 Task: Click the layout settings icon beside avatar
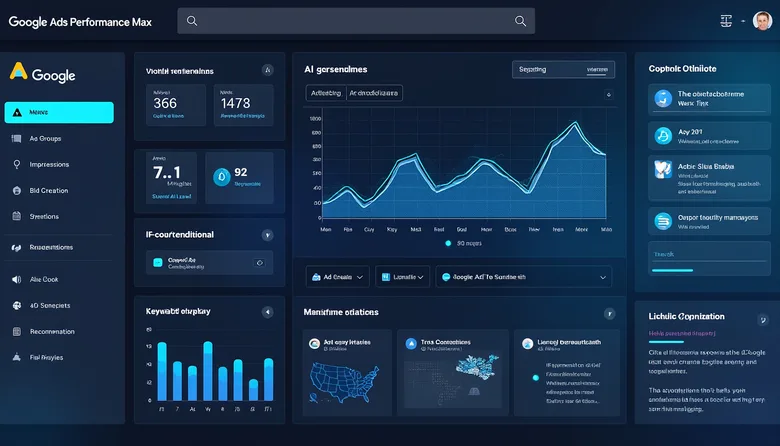click(726, 21)
